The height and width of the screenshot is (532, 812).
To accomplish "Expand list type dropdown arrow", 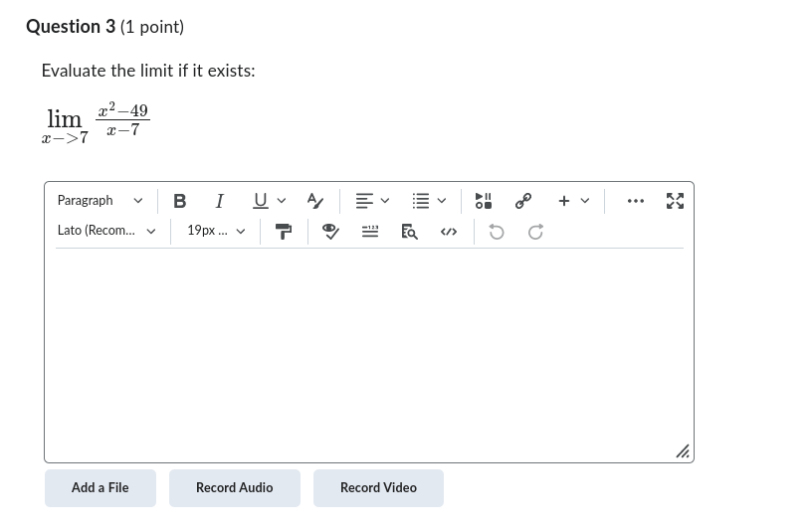I will click(x=442, y=201).
